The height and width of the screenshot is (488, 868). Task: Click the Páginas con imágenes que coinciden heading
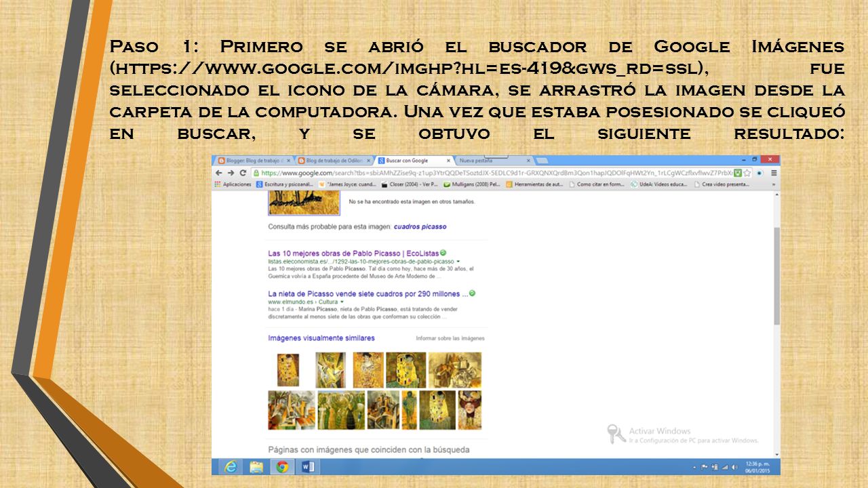tap(369, 449)
